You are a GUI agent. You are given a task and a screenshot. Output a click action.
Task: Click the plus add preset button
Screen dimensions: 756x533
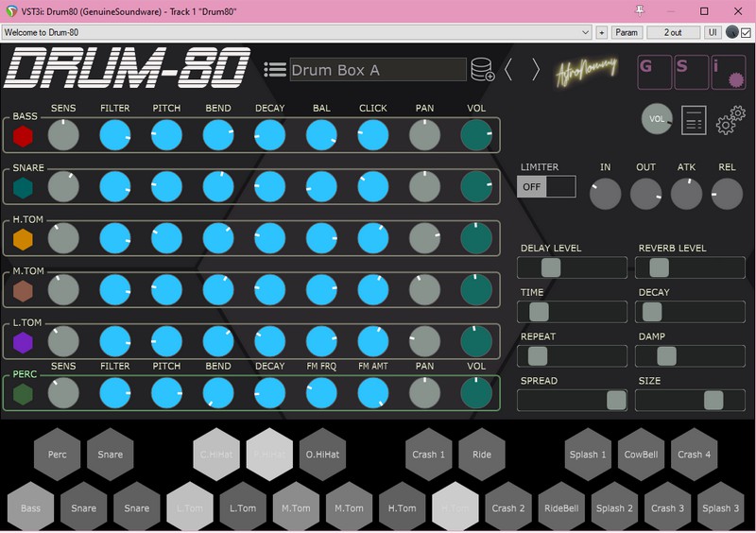click(x=601, y=32)
